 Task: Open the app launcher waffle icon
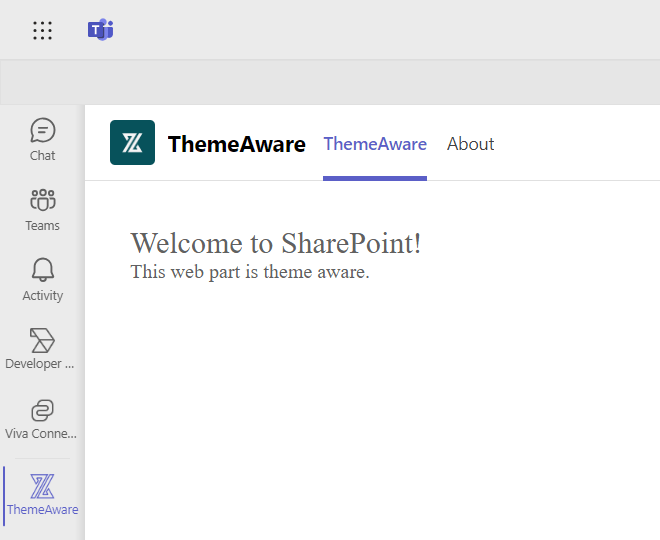42,30
